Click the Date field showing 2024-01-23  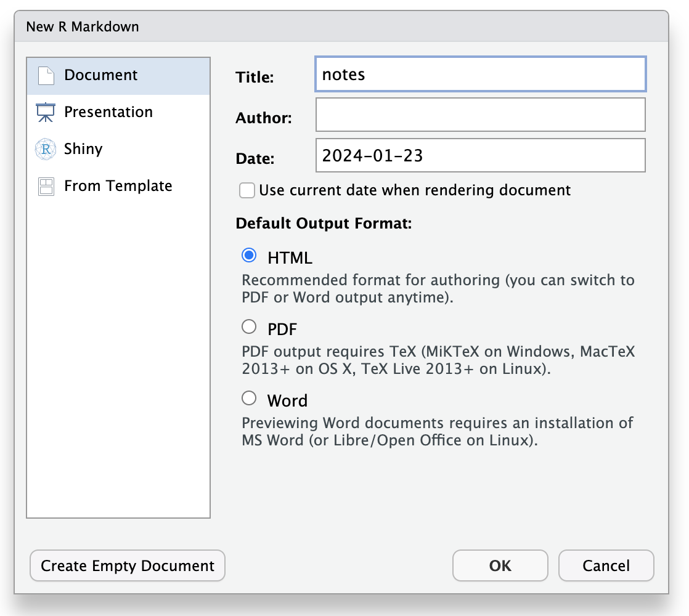(480, 155)
